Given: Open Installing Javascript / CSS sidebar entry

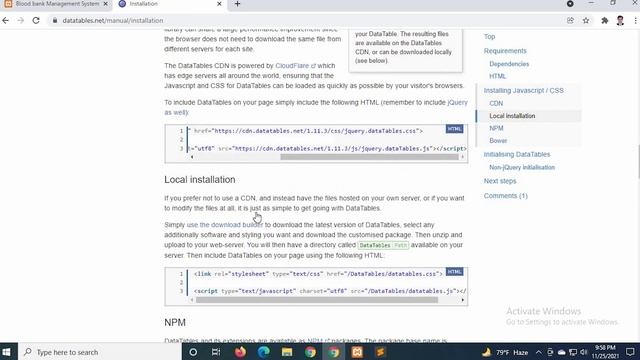Looking at the screenshot, I should click(x=523, y=91).
